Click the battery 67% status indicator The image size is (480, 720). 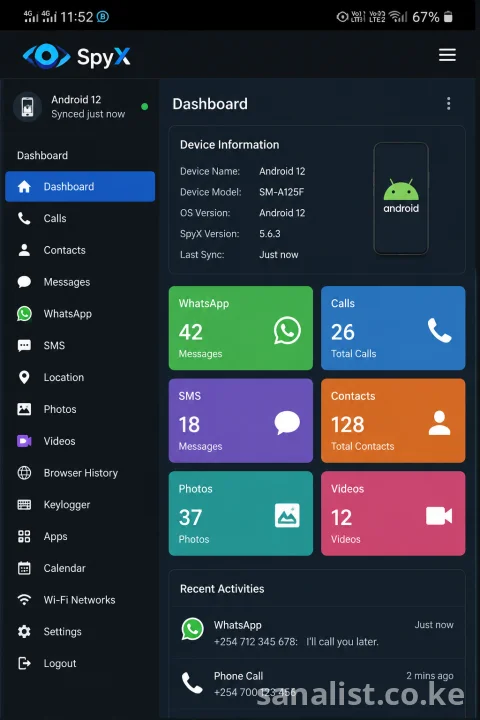(x=432, y=17)
